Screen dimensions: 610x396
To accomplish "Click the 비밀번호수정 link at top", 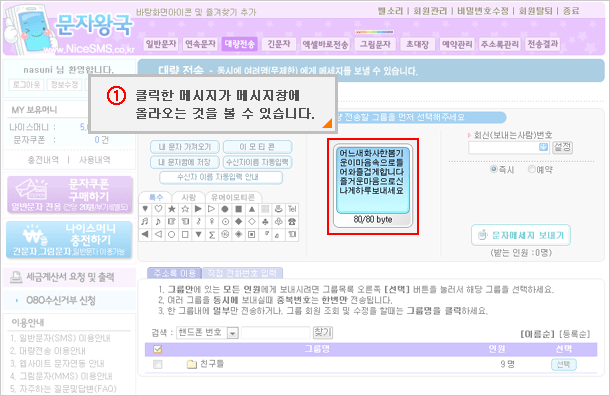I will click(x=483, y=11).
